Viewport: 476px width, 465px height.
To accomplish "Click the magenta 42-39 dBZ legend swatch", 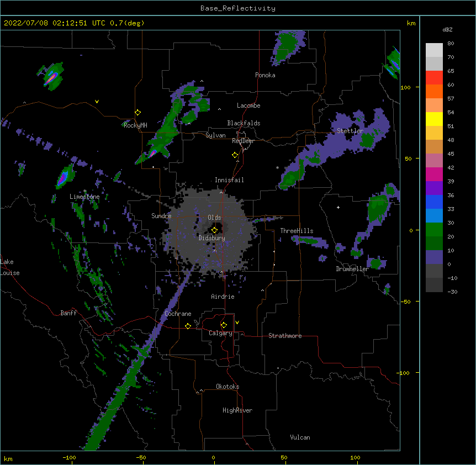I will [434, 174].
